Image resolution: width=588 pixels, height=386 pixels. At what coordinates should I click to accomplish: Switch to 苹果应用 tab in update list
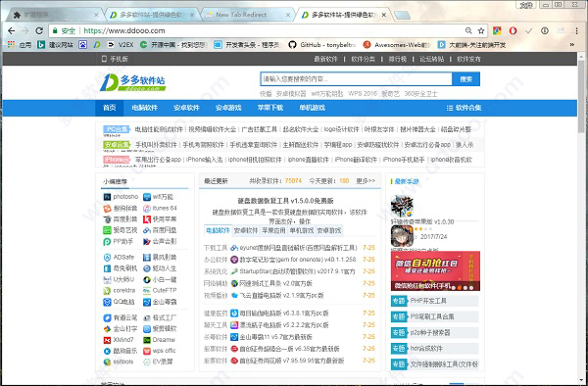[x=273, y=230]
